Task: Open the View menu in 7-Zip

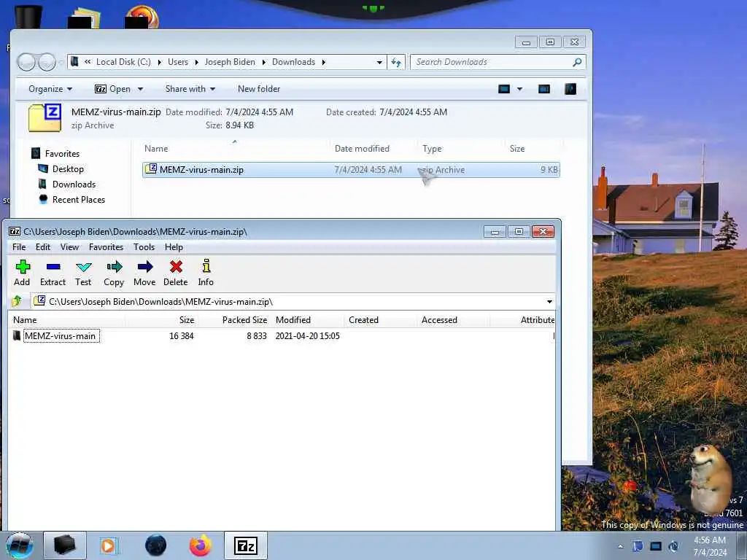Action: tap(69, 246)
